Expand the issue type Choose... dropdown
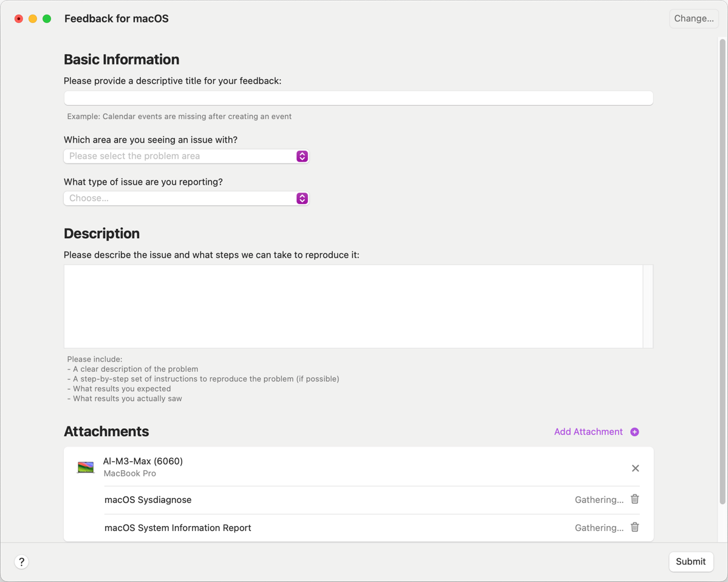This screenshot has width=728, height=582. (x=186, y=198)
